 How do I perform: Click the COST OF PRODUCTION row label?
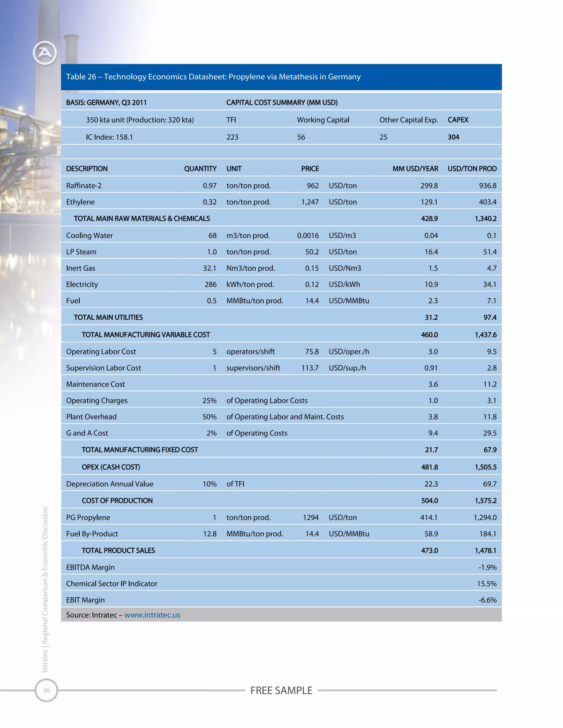click(117, 501)
